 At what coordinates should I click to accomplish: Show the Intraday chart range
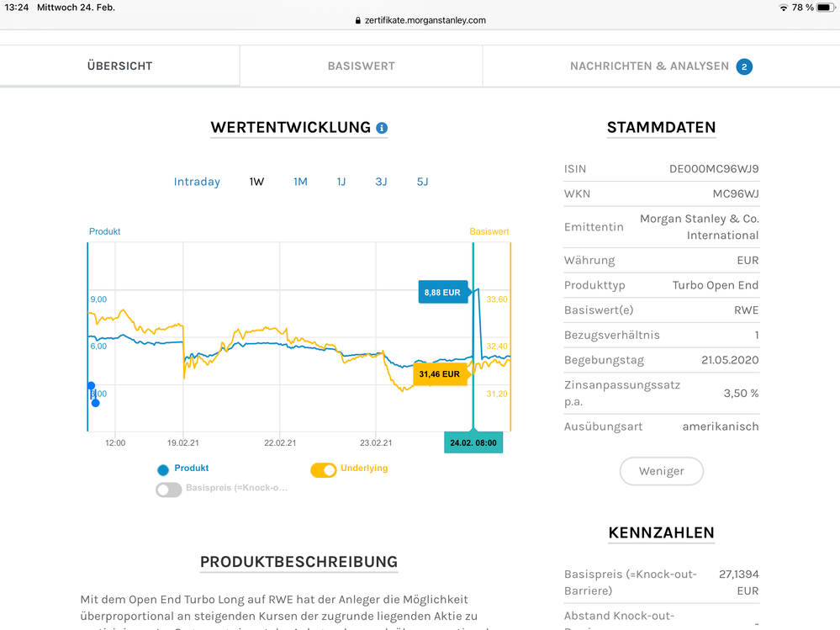tap(197, 182)
